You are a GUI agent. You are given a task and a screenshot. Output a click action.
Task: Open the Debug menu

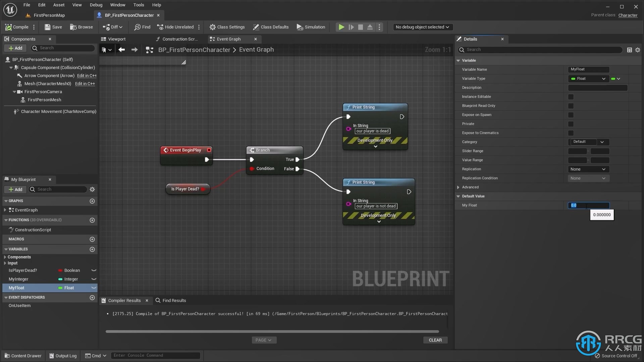pos(96,5)
